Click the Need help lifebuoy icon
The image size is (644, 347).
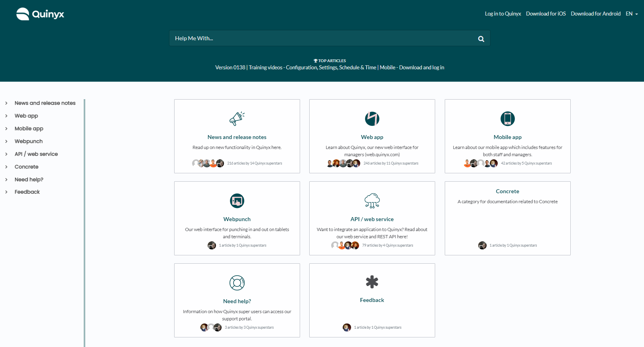[x=237, y=283]
